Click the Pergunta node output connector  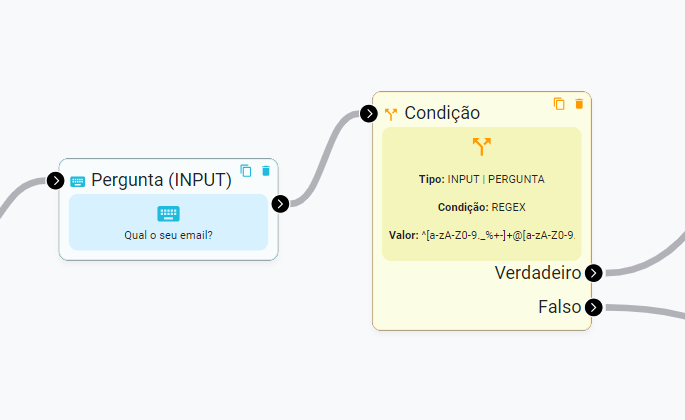click(281, 204)
